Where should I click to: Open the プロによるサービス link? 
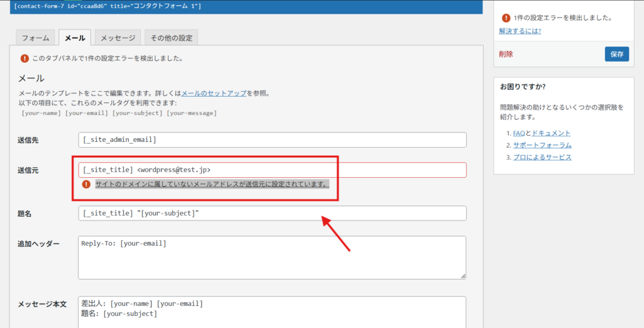coord(542,157)
